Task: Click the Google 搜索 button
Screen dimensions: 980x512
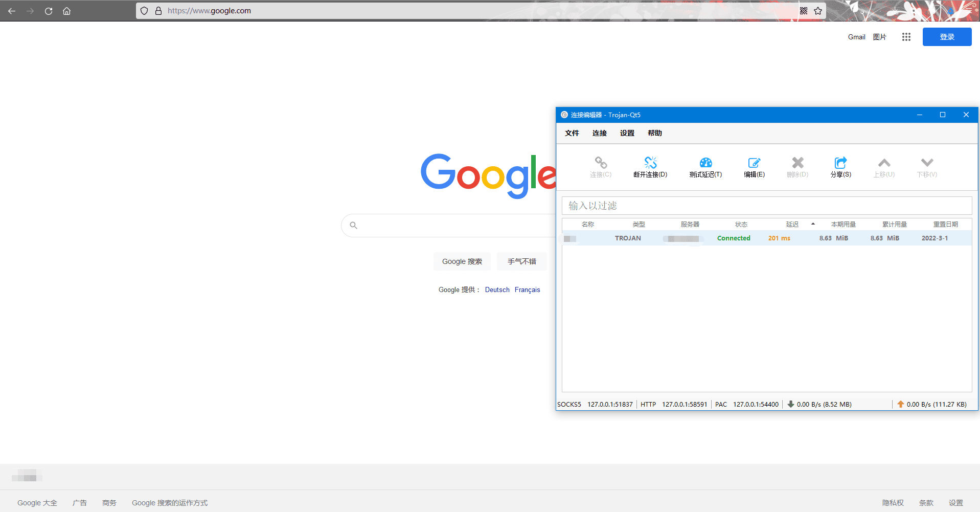Action: (x=462, y=261)
